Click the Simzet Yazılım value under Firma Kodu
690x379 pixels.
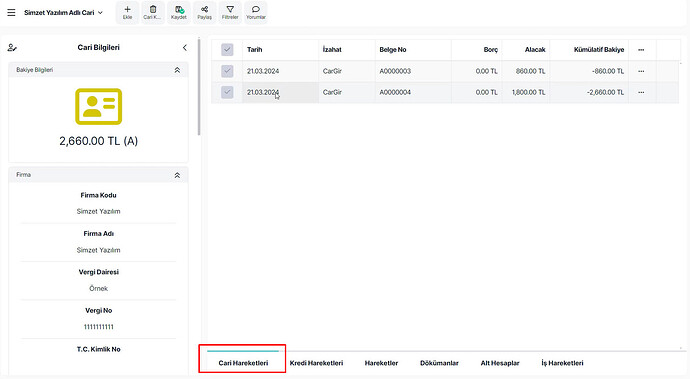[99, 211]
